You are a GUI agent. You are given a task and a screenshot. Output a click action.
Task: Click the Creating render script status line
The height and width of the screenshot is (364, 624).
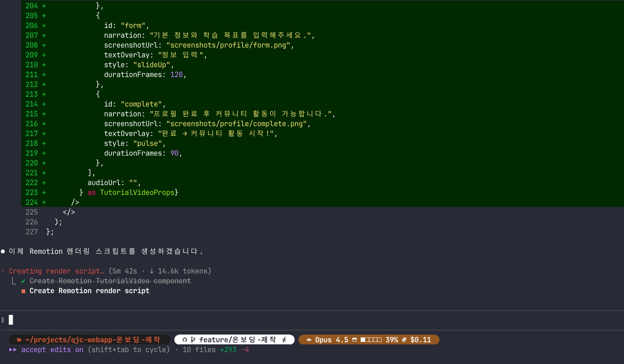point(56,271)
